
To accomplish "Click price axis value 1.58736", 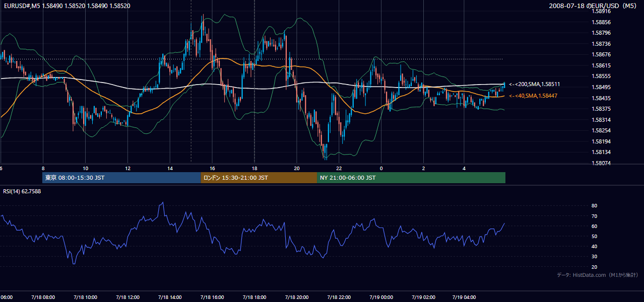I will coord(601,44).
